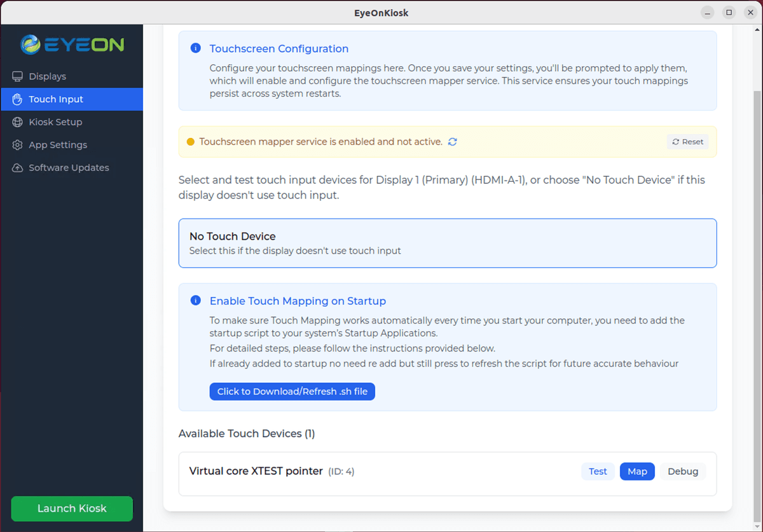This screenshot has height=532, width=763.
Task: Click the refresh icon beside the mapper service status
Action: (x=452, y=142)
